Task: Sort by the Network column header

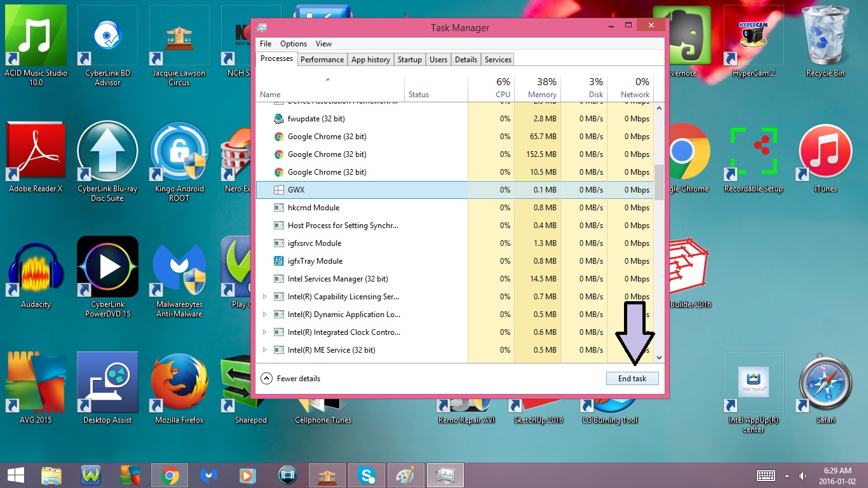Action: click(630, 88)
